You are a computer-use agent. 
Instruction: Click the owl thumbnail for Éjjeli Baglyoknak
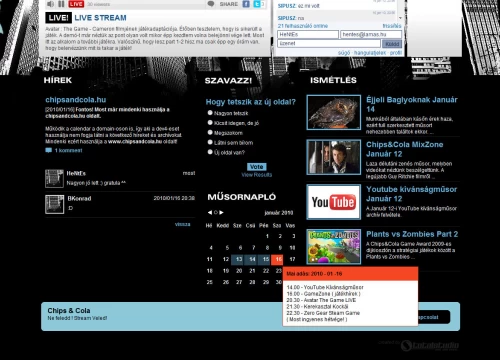pyautogui.click(x=334, y=112)
